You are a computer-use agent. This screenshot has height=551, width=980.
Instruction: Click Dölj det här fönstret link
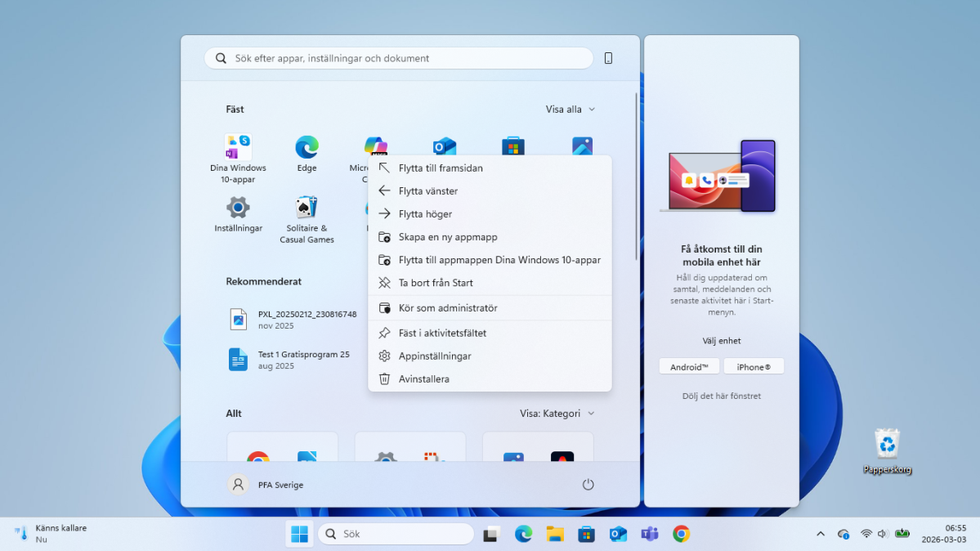[721, 396]
